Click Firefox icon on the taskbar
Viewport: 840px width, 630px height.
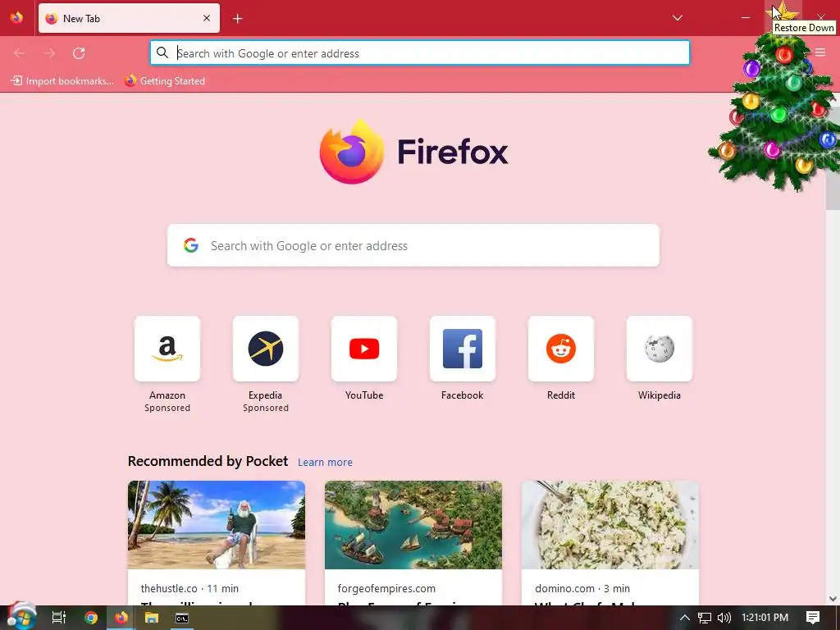121,618
